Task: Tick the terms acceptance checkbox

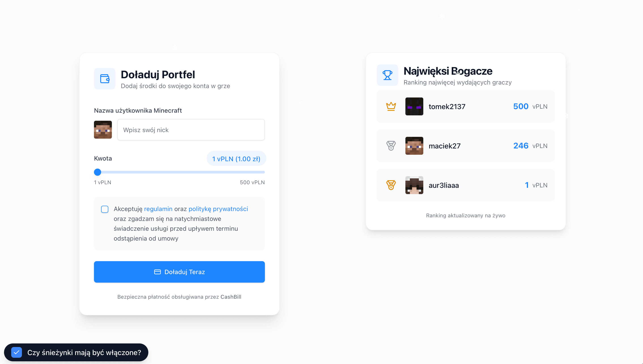Action: (x=104, y=209)
